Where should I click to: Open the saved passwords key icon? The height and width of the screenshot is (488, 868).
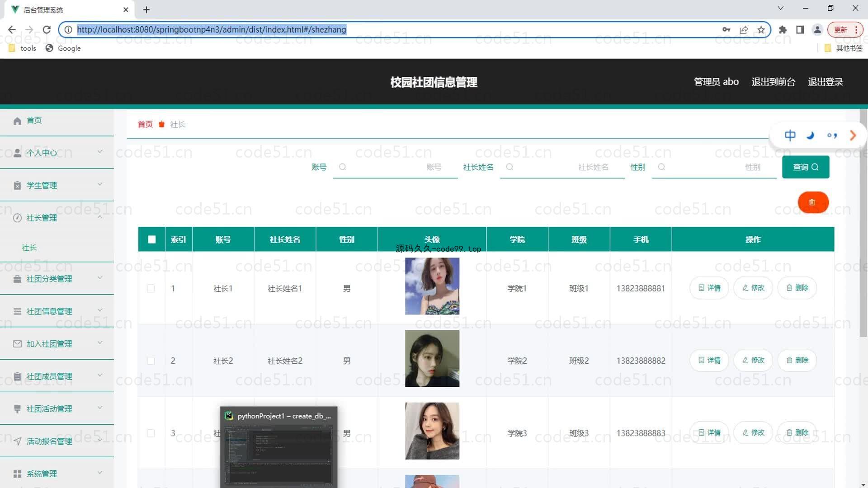[726, 29]
